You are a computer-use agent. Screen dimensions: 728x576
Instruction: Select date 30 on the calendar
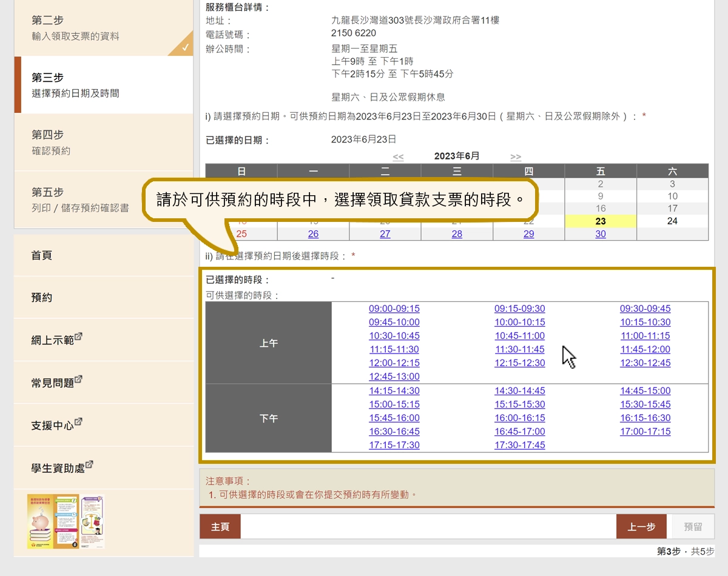601,235
